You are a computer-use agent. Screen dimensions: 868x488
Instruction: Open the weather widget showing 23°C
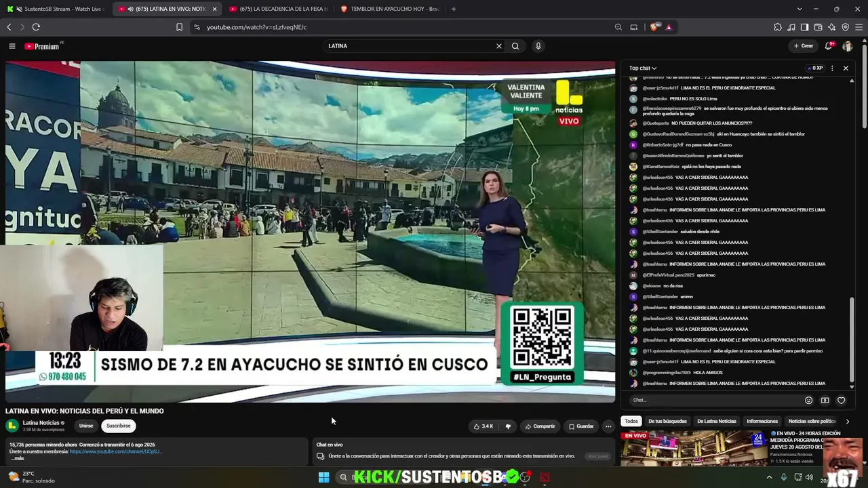pyautogui.click(x=31, y=477)
